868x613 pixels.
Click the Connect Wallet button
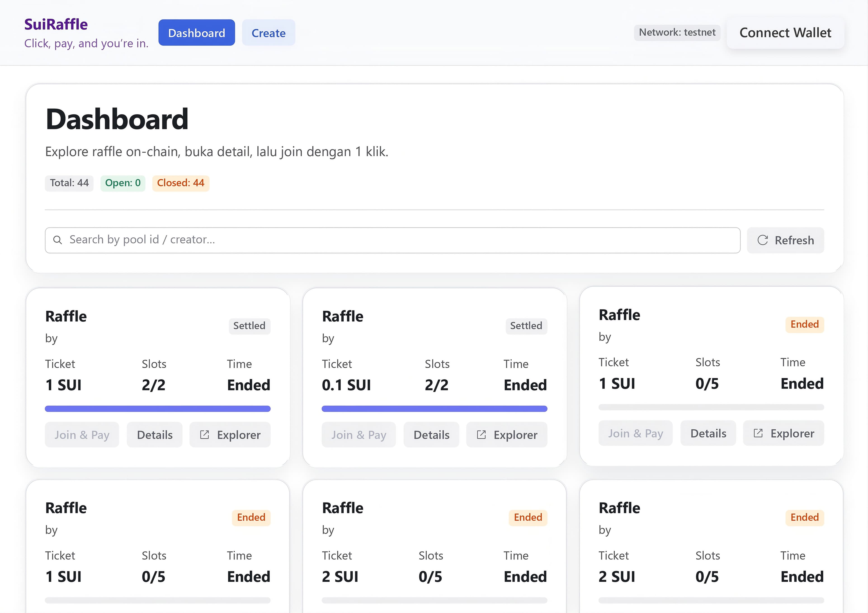[785, 33]
